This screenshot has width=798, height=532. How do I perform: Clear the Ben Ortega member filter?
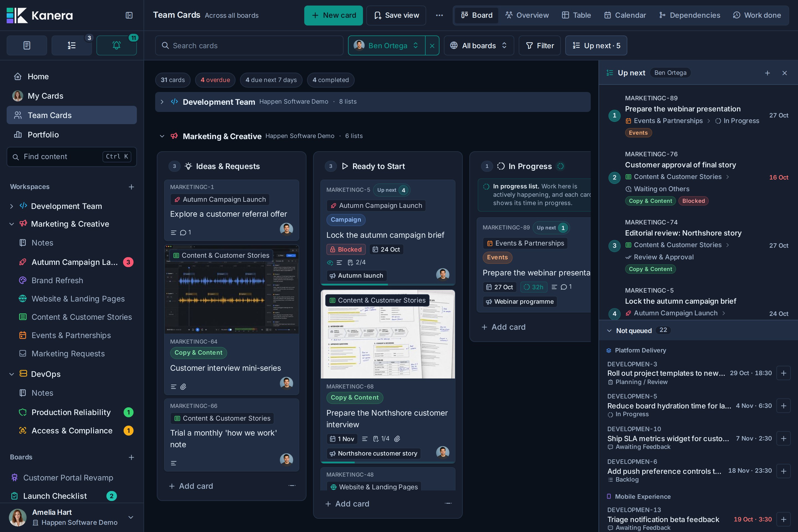(432, 45)
